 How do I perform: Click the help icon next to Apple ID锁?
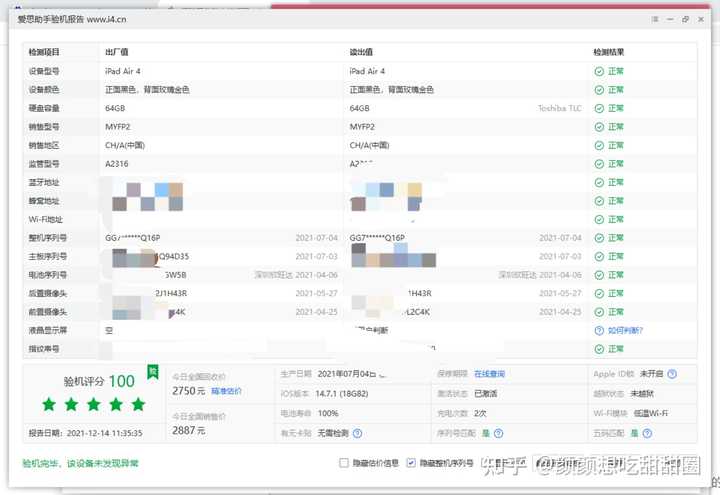tap(672, 374)
